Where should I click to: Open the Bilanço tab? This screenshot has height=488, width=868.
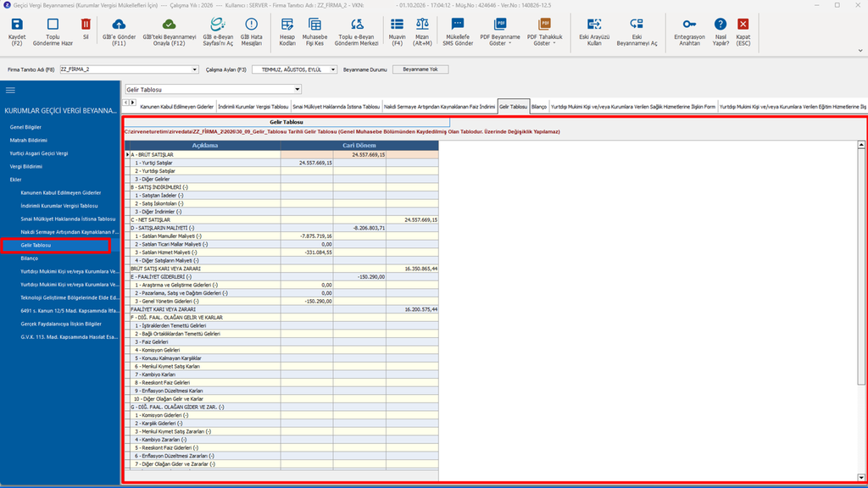point(538,107)
